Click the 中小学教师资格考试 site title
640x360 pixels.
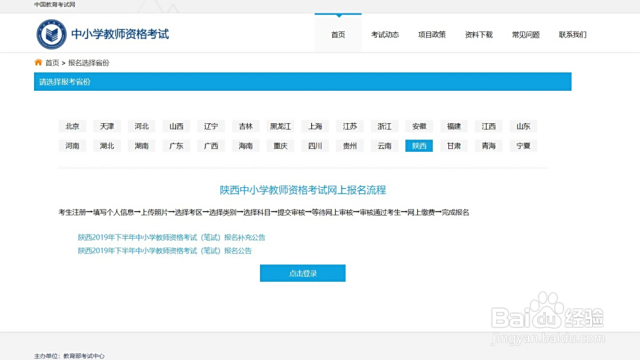(120, 34)
